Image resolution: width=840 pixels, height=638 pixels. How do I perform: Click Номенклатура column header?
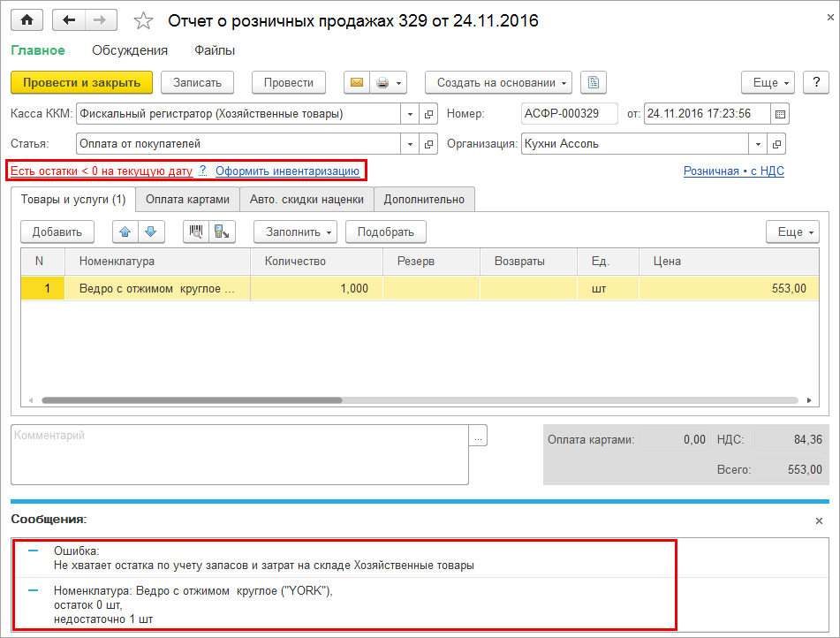click(x=157, y=261)
